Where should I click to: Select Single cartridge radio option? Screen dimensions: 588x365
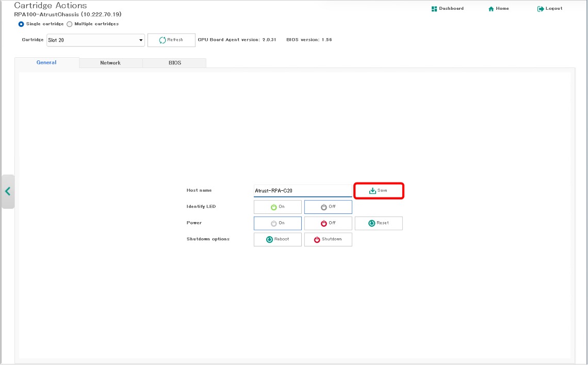coord(21,24)
